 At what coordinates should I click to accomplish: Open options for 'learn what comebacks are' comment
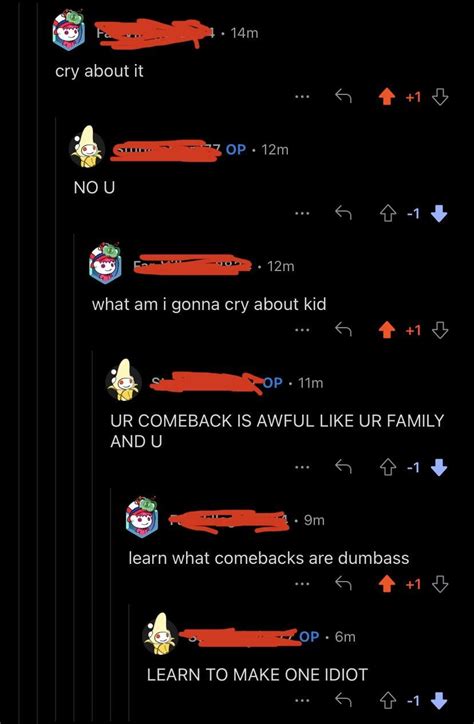[x=302, y=584]
